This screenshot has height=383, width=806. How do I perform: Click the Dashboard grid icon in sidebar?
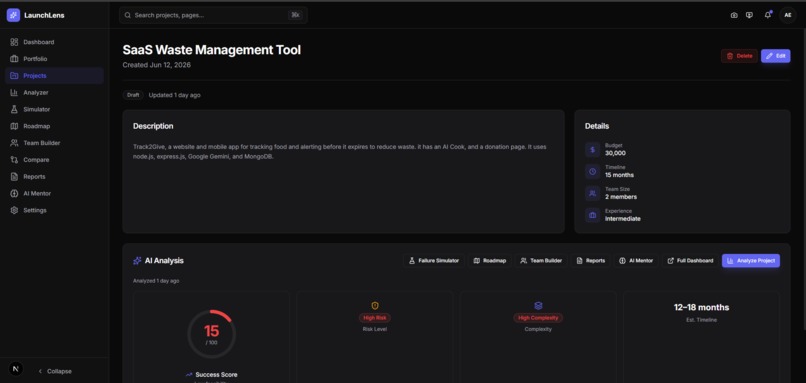coord(14,42)
